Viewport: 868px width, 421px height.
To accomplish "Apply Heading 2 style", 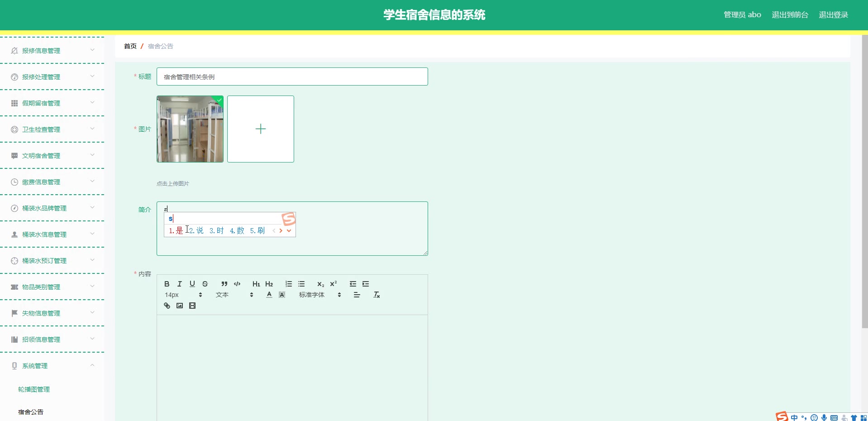I will pos(269,284).
